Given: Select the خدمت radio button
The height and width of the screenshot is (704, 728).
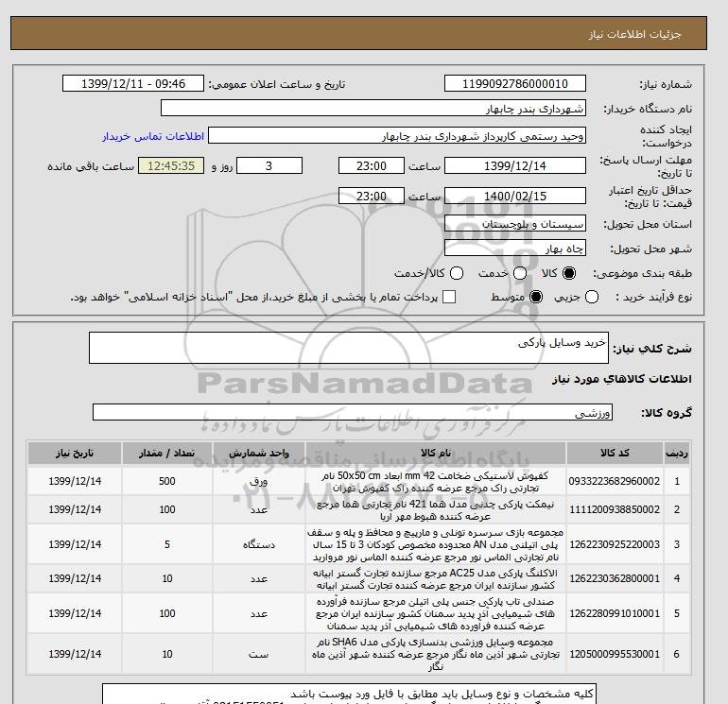Looking at the screenshot, I should pos(520,273).
